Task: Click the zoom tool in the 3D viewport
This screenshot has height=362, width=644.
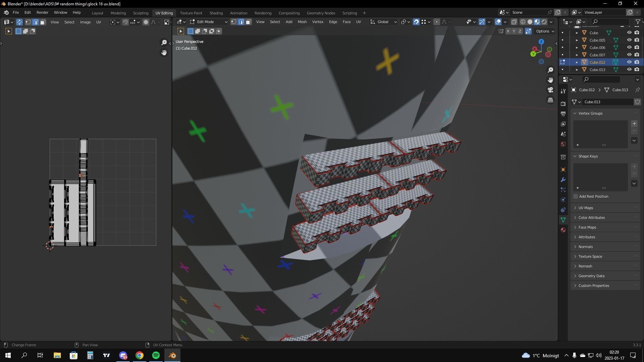Action: [550, 70]
